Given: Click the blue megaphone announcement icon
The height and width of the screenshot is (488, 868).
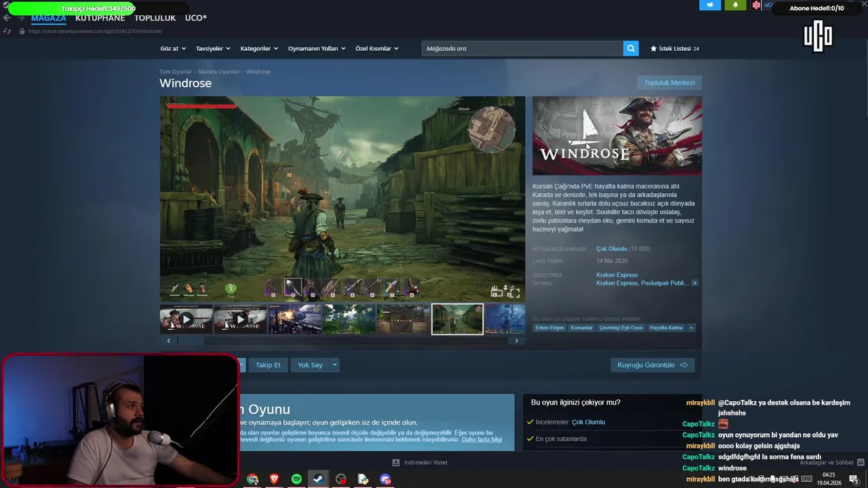Looking at the screenshot, I should click(x=710, y=5).
